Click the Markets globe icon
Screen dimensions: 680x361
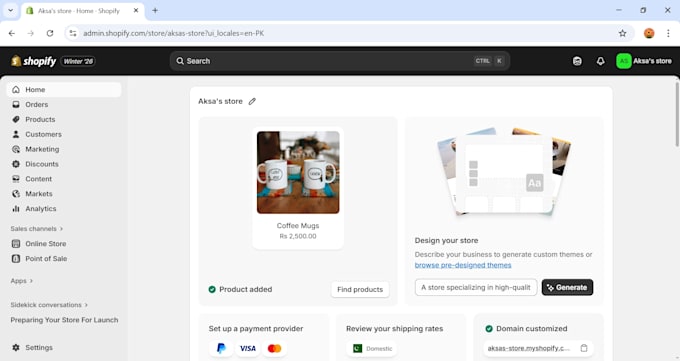16,194
